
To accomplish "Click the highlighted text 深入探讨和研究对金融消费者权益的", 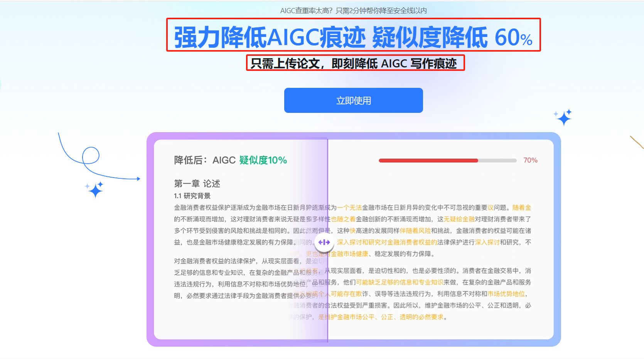I will coord(387,242).
